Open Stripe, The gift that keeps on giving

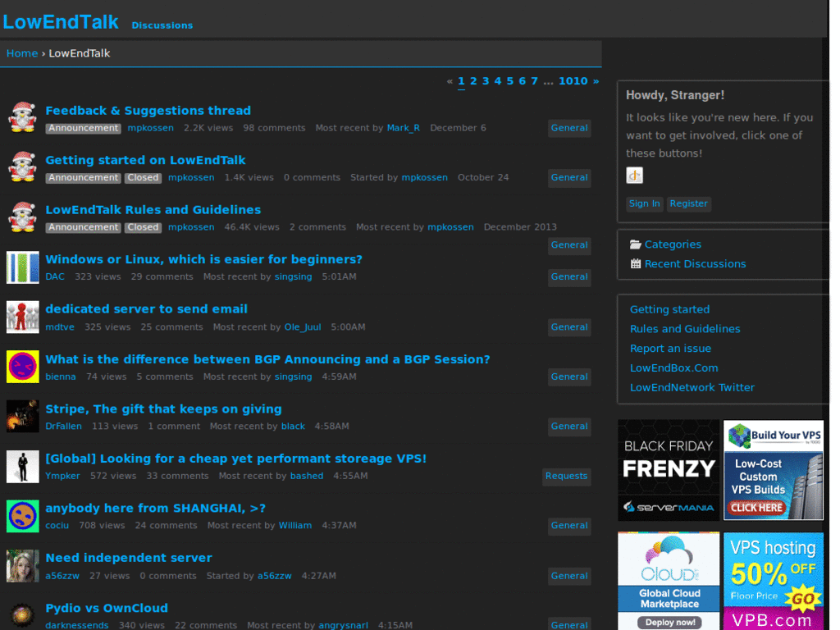click(x=163, y=409)
